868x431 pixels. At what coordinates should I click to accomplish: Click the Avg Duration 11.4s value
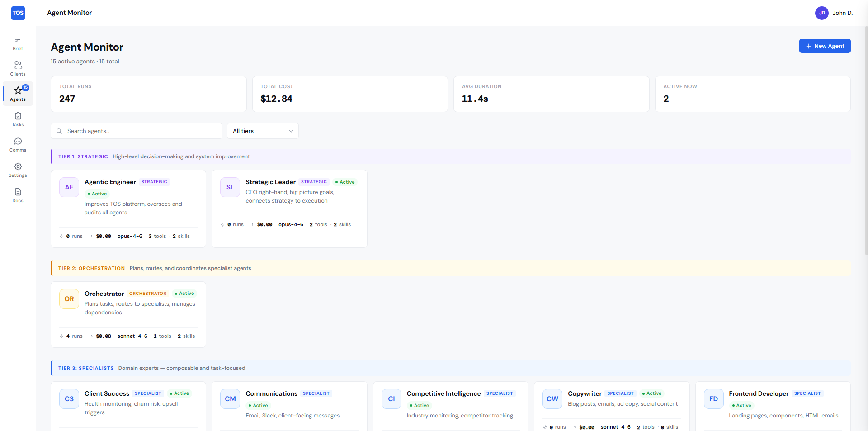click(475, 99)
